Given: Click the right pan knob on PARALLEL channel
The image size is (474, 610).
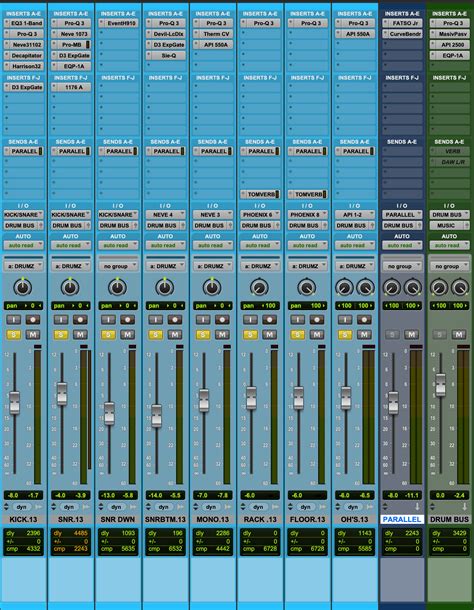Looking at the screenshot, I should coord(413,287).
